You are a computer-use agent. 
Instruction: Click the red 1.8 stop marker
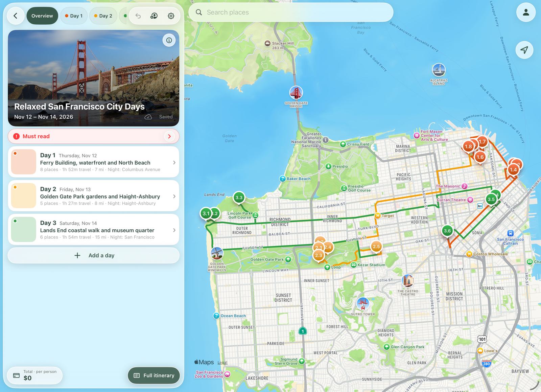click(468, 147)
